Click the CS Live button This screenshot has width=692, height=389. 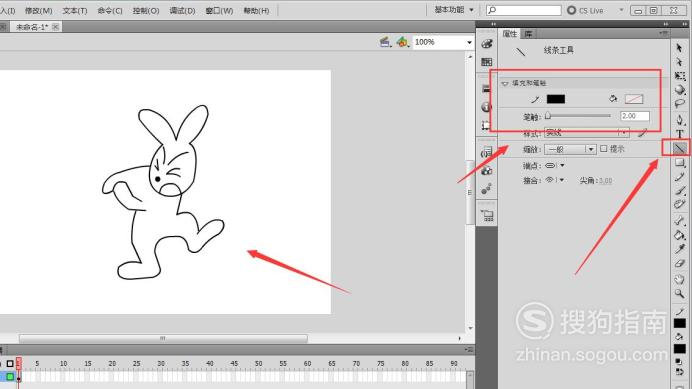pos(585,10)
